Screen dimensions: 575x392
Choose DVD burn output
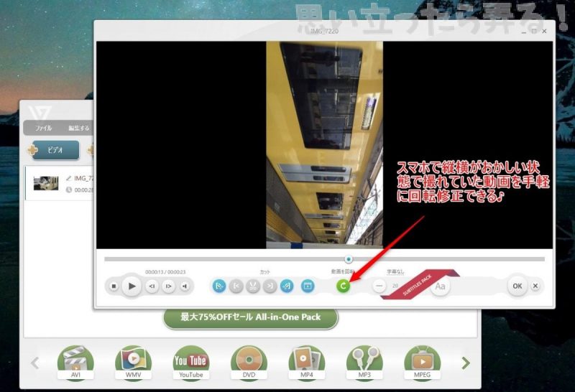(x=249, y=363)
